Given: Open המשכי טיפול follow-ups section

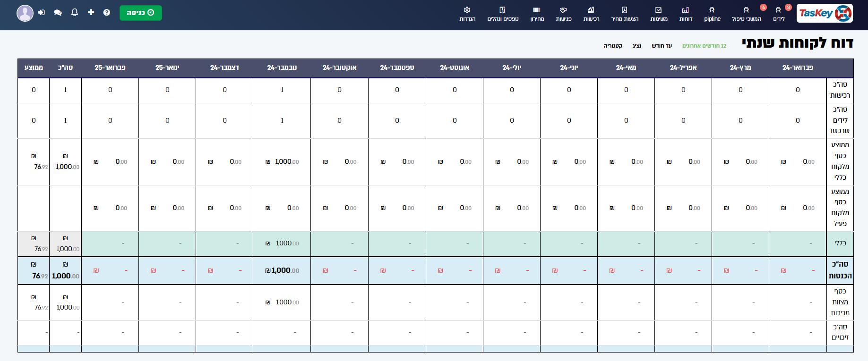Looking at the screenshot, I should (747, 14).
